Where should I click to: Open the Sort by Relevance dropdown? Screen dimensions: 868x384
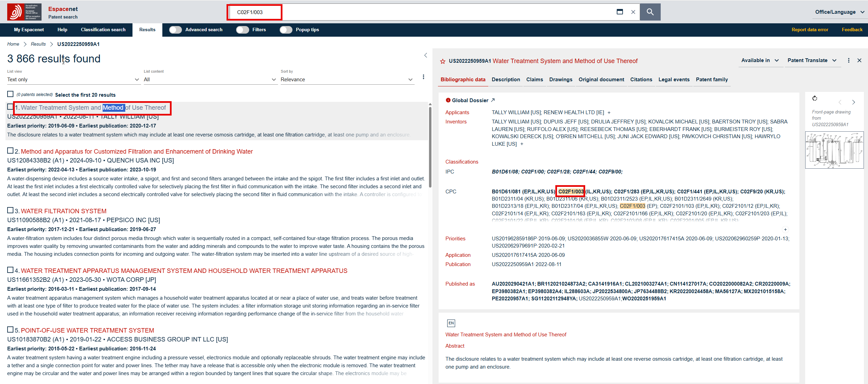click(347, 80)
